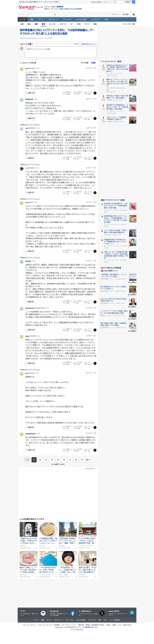Expand 返信74件 replies on ocl comment

(x=31, y=93)
